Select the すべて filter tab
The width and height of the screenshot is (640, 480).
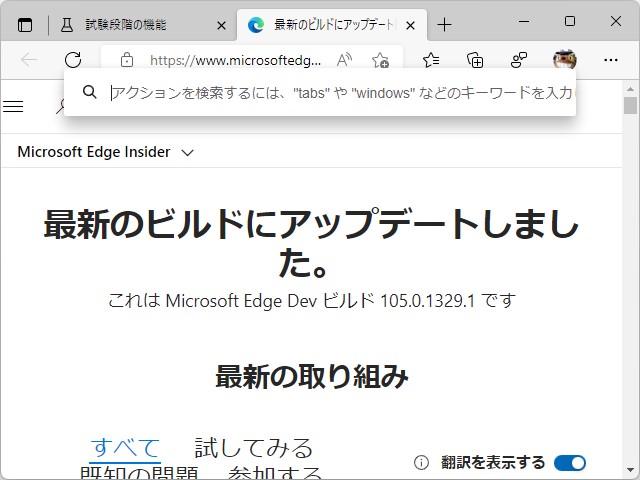[x=125, y=448]
